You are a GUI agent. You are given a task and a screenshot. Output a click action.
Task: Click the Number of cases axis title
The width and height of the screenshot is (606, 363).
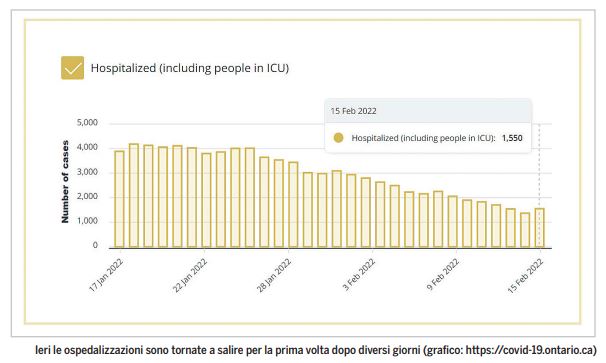click(65, 181)
